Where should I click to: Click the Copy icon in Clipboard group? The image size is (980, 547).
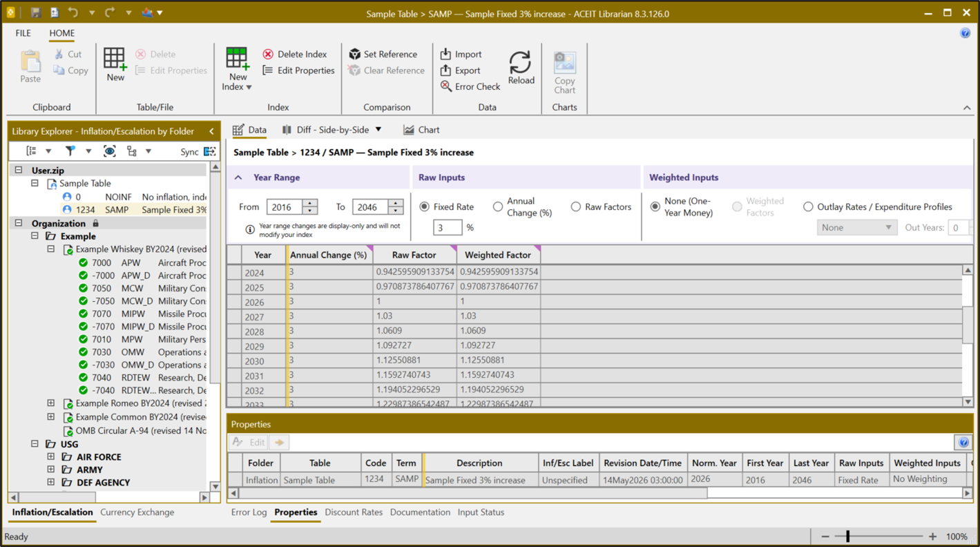coord(59,70)
